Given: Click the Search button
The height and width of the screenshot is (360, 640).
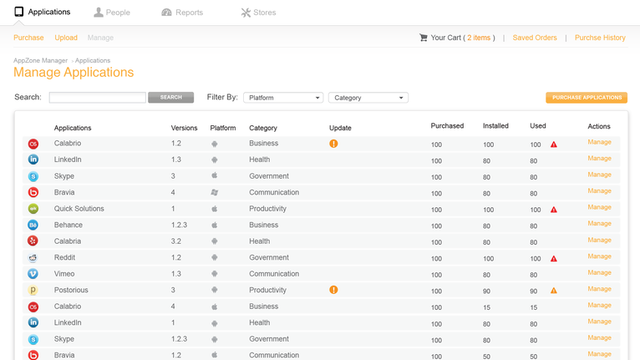Looking at the screenshot, I should (x=171, y=97).
